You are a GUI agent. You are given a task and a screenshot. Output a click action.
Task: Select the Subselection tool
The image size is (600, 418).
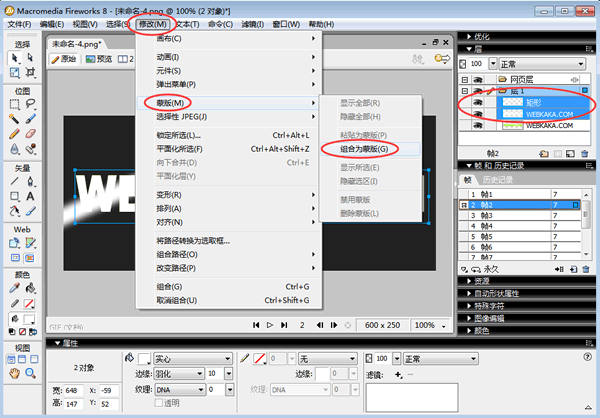point(30,58)
